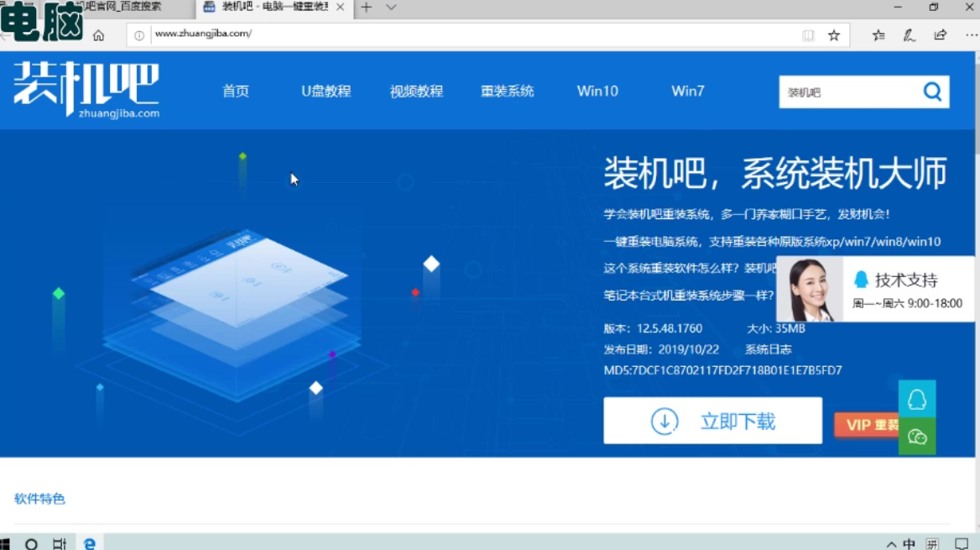Open Task View on the taskbar

click(x=60, y=543)
